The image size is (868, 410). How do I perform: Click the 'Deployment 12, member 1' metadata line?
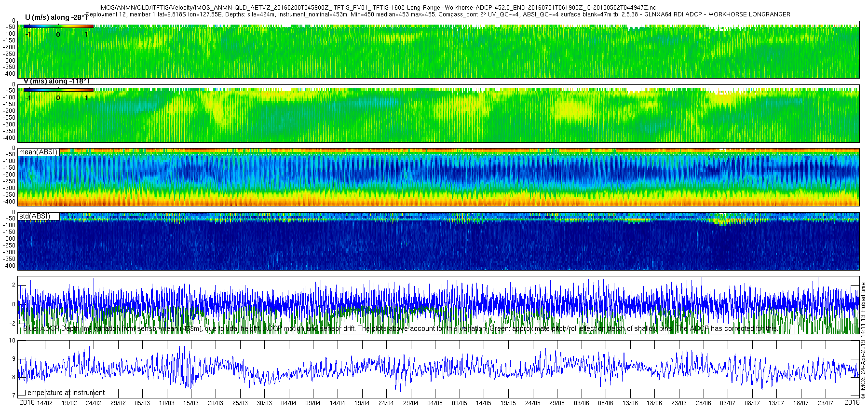point(438,14)
